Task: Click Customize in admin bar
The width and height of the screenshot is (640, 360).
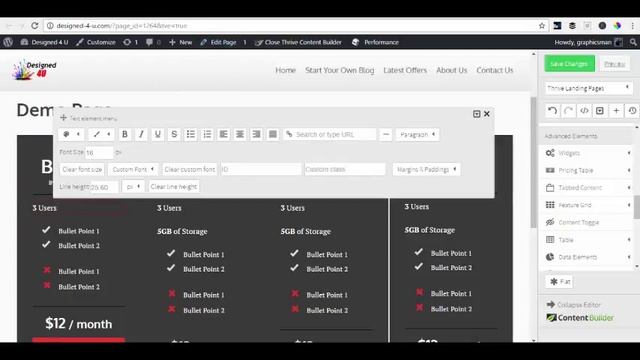Action: pyautogui.click(x=96, y=42)
